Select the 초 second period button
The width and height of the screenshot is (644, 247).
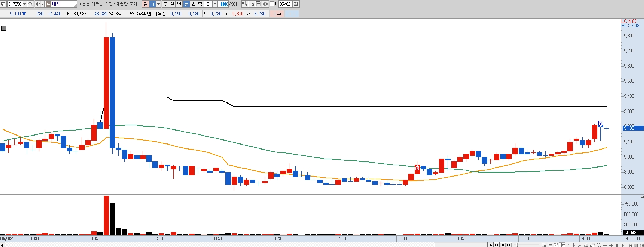tap(193, 4)
